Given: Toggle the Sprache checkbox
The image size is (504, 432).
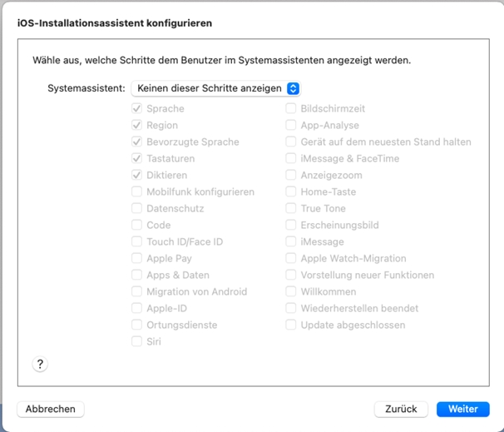Looking at the screenshot, I should point(136,109).
